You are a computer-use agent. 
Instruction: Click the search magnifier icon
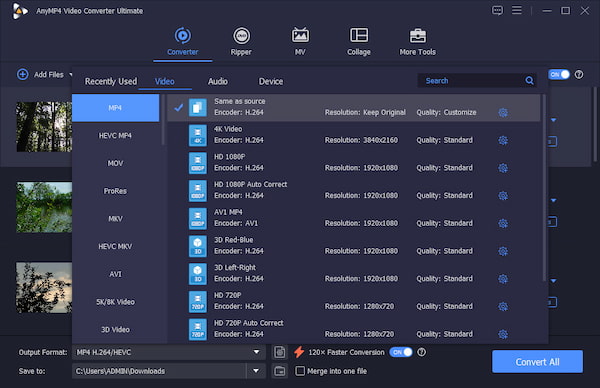(530, 80)
